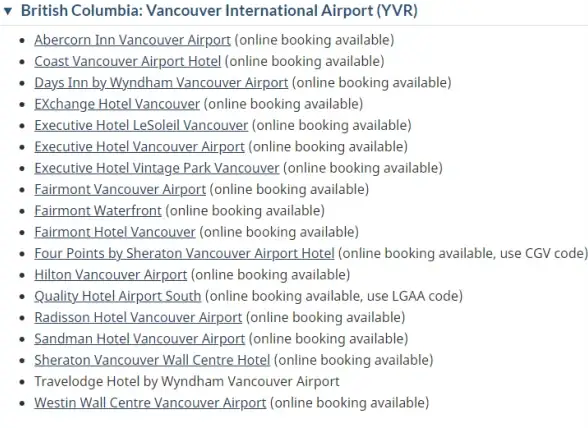Image resolution: width=588 pixels, height=428 pixels.
Task: Open Quality Hotel Airport South link
Action: [118, 296]
